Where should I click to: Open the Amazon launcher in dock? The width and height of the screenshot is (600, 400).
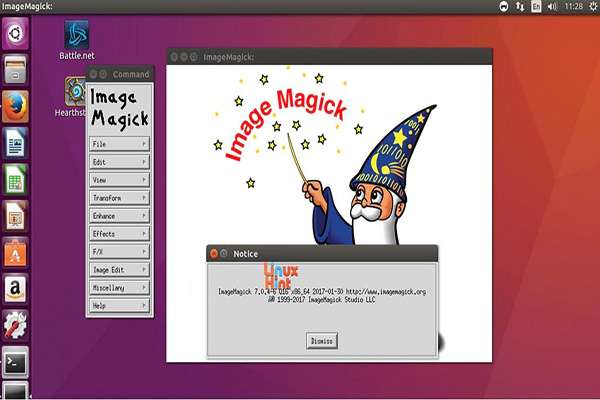tap(15, 289)
